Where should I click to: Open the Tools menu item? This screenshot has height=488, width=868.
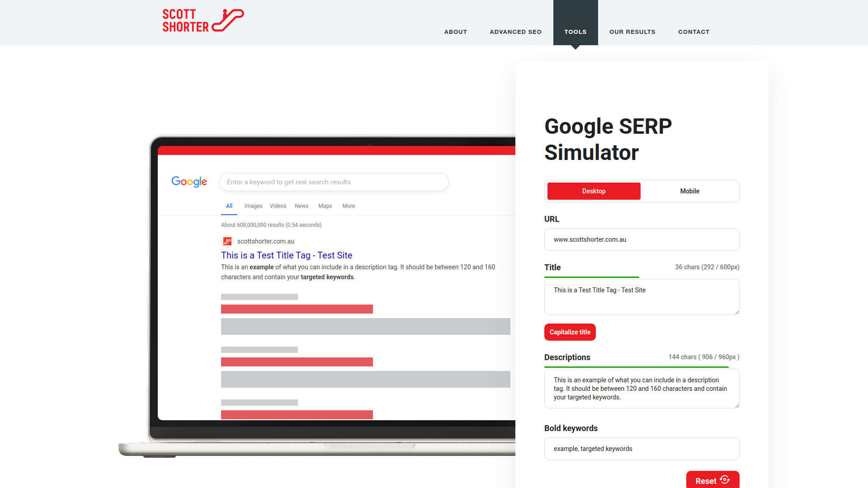576,23
